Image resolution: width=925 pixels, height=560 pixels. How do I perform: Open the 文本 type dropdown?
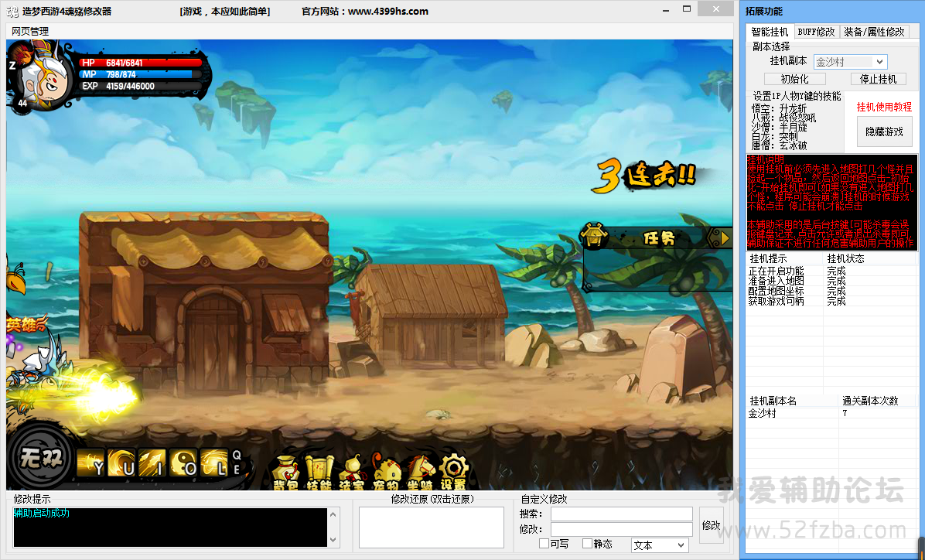point(660,545)
